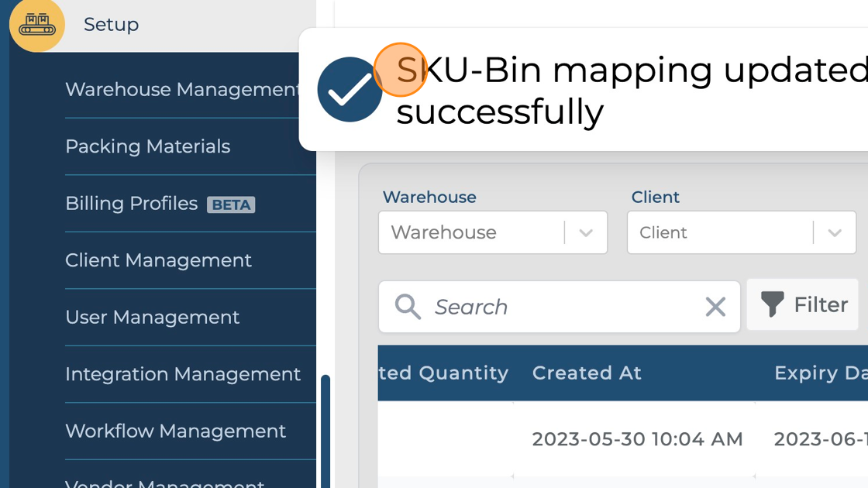Open Integration Management
Image resolution: width=868 pixels, height=488 pixels.
(183, 374)
